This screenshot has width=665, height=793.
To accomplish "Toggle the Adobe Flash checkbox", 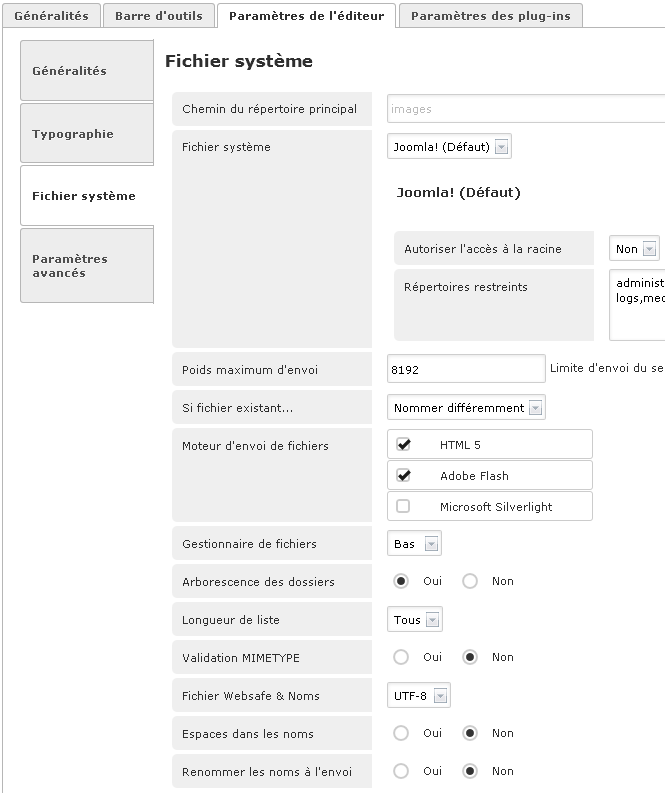I will [403, 476].
